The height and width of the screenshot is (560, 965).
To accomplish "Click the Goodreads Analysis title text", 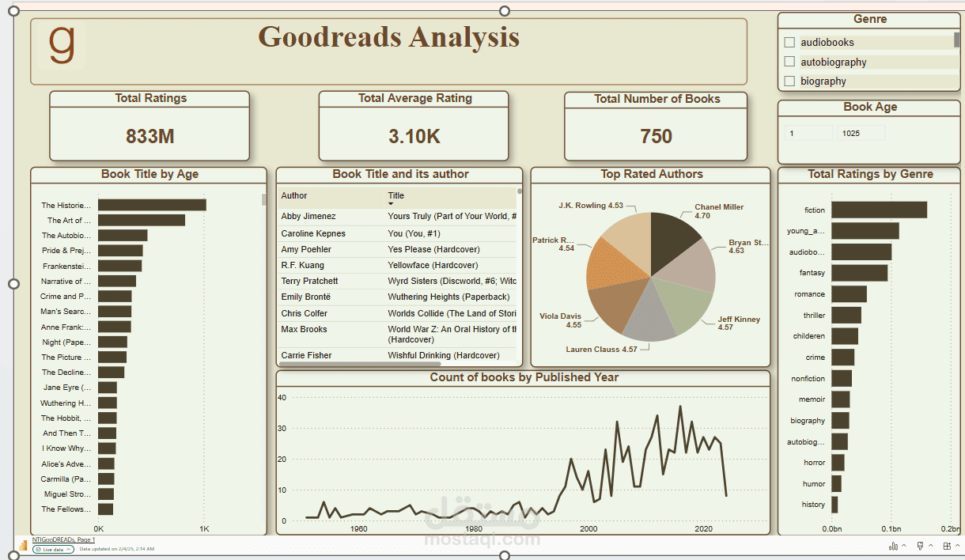I will point(389,37).
